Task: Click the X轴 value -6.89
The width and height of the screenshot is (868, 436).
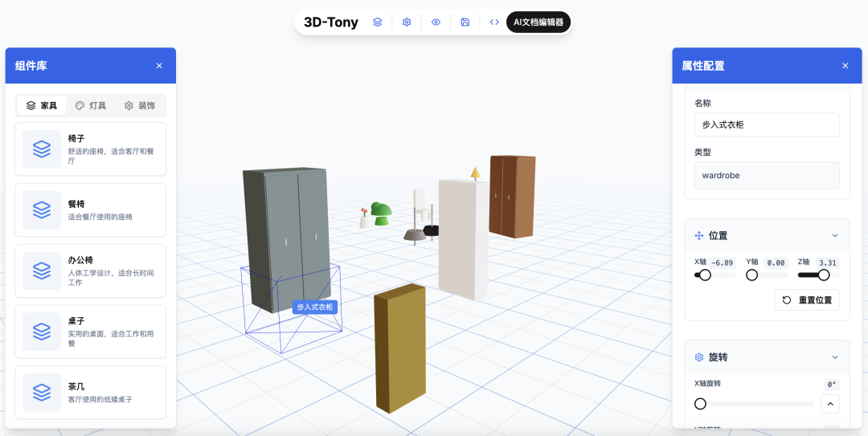Action: tap(722, 263)
